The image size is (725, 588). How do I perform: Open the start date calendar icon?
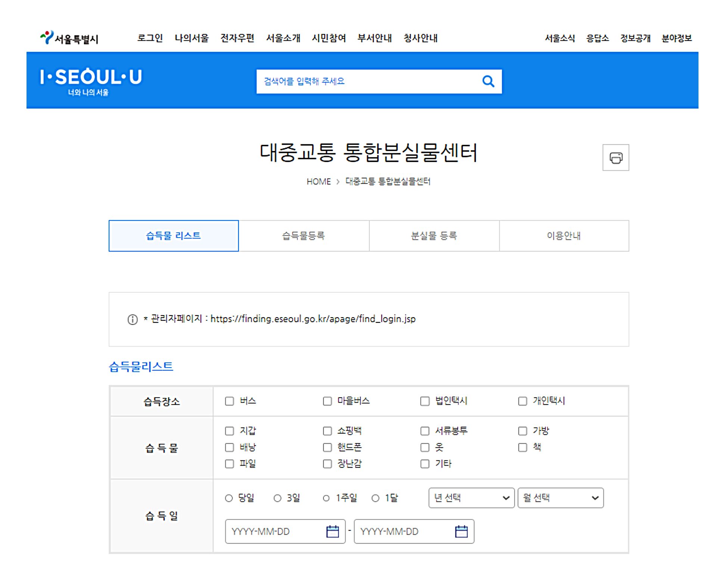point(332,531)
